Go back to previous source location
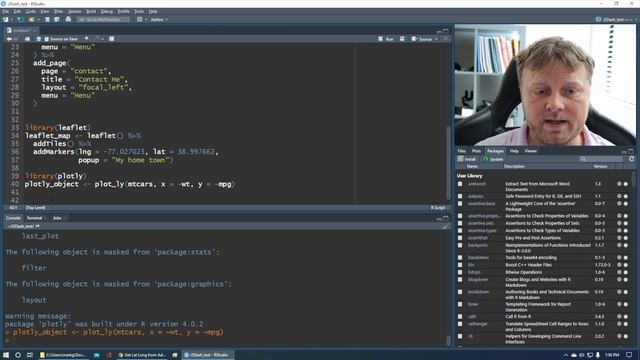 (9, 39)
